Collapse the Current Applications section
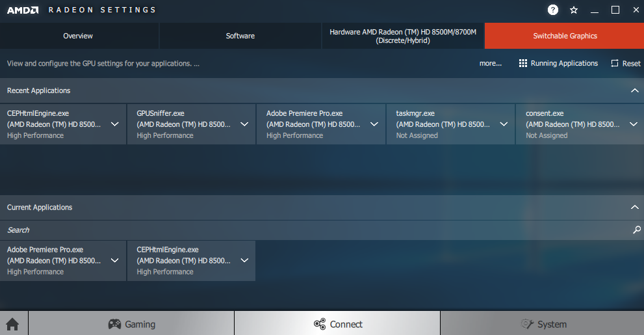Screen dimensions: 644x335 point(635,208)
